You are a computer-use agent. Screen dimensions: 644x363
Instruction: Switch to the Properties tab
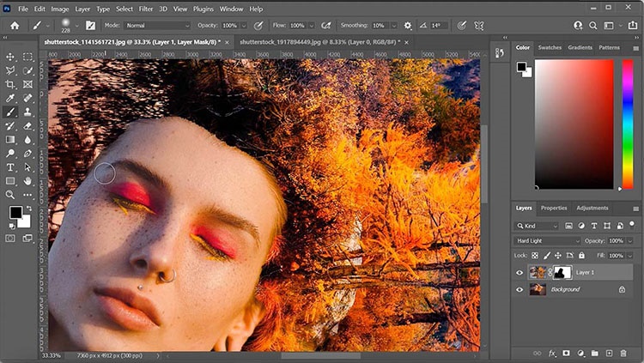pyautogui.click(x=554, y=208)
